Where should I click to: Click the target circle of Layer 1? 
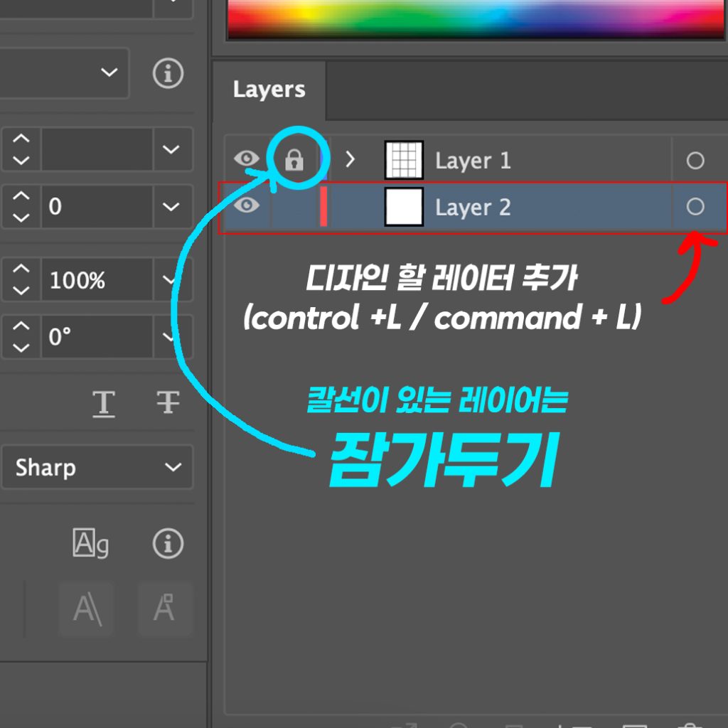click(x=695, y=161)
